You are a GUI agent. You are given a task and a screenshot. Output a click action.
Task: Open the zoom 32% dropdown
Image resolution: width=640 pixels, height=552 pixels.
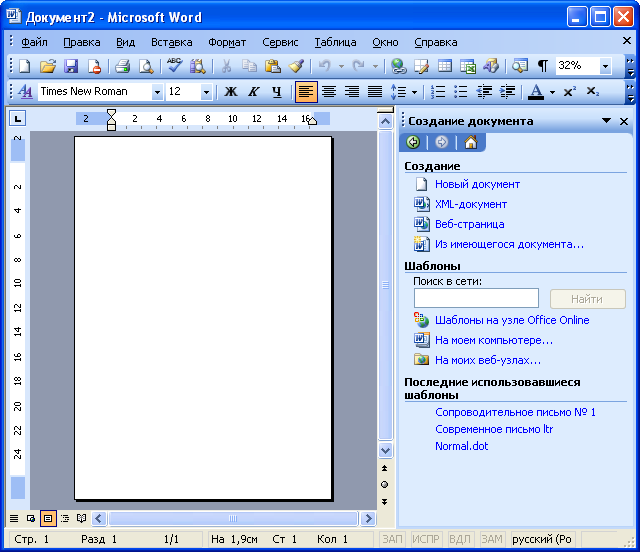coord(605,66)
